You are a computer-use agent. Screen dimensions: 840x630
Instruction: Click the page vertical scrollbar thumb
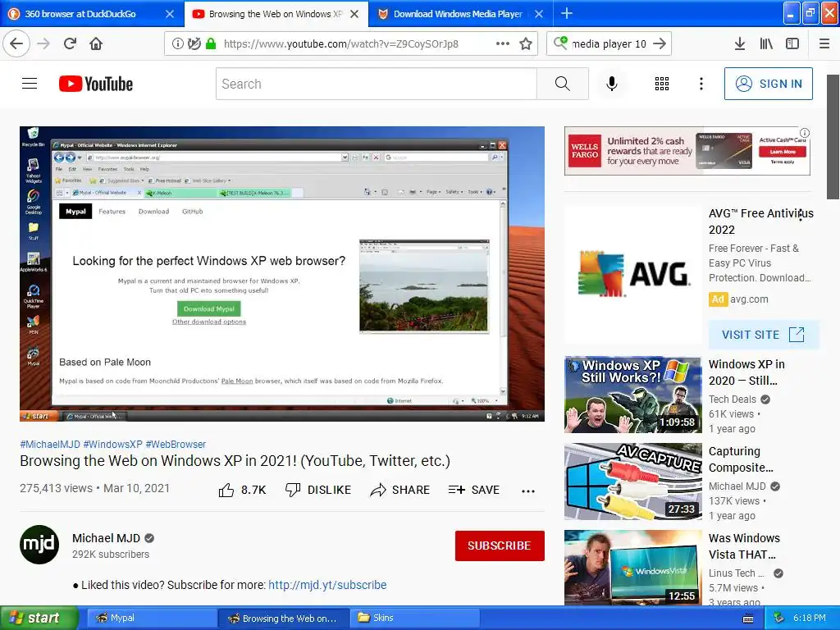(833, 137)
